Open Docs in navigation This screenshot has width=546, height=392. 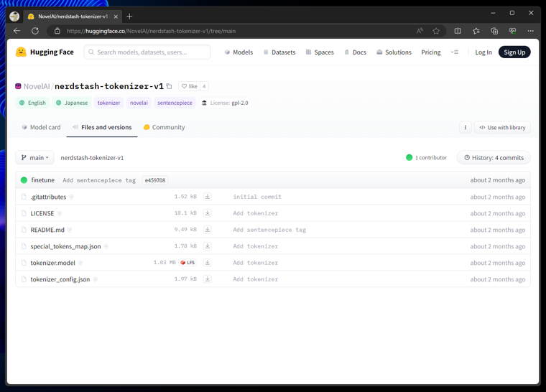coord(355,52)
